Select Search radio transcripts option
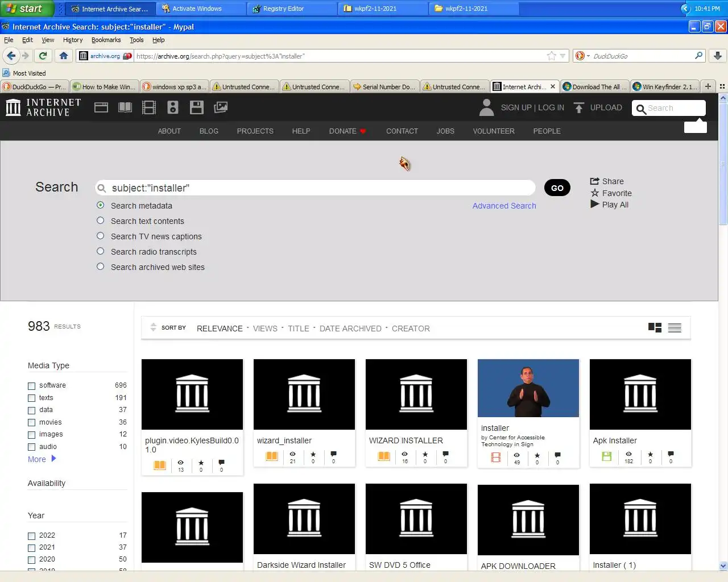The image size is (728, 582). (101, 251)
